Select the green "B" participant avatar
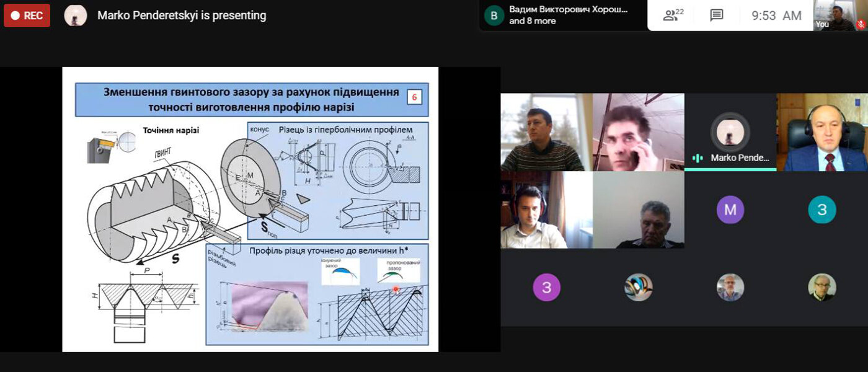 pyautogui.click(x=494, y=15)
